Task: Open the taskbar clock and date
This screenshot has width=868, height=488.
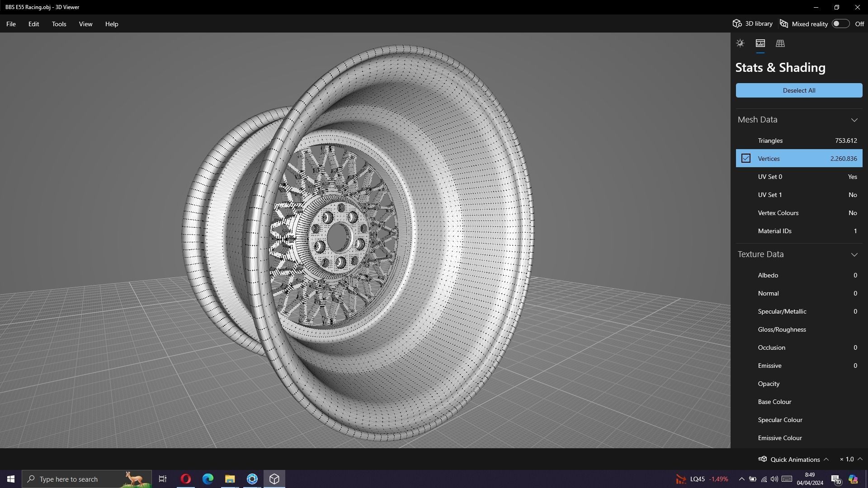Action: point(810,479)
